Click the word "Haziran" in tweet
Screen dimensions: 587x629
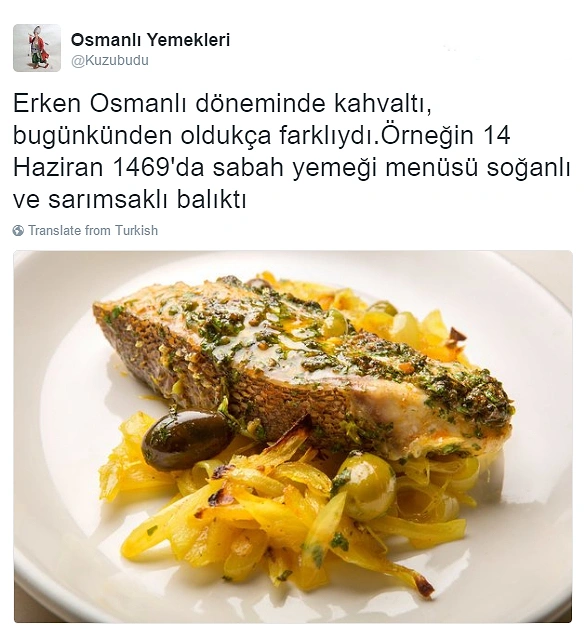(58, 168)
